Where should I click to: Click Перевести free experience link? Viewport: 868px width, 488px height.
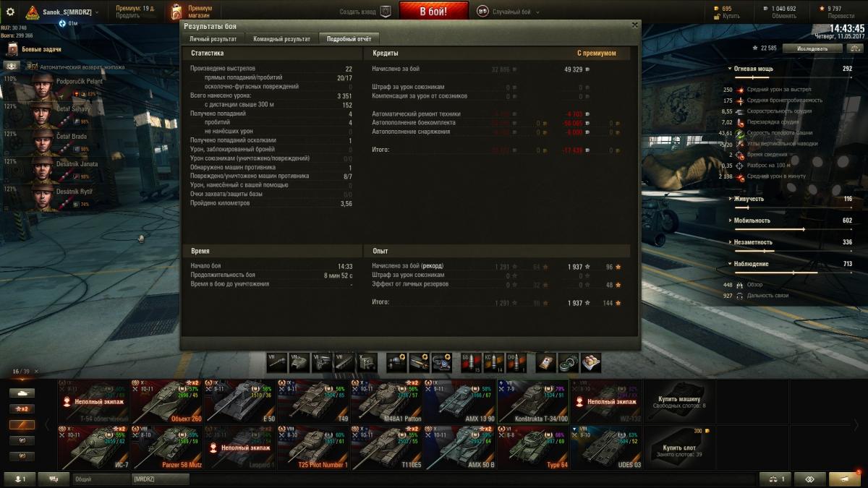point(841,15)
